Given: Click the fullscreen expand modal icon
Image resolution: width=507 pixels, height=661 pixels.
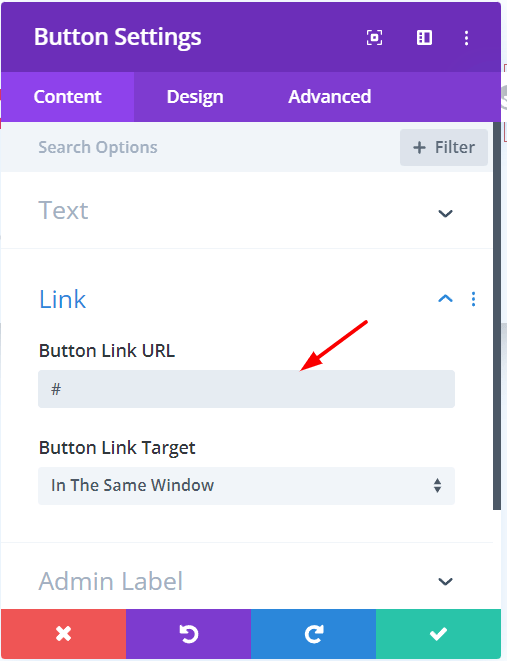Looking at the screenshot, I should click(374, 38).
